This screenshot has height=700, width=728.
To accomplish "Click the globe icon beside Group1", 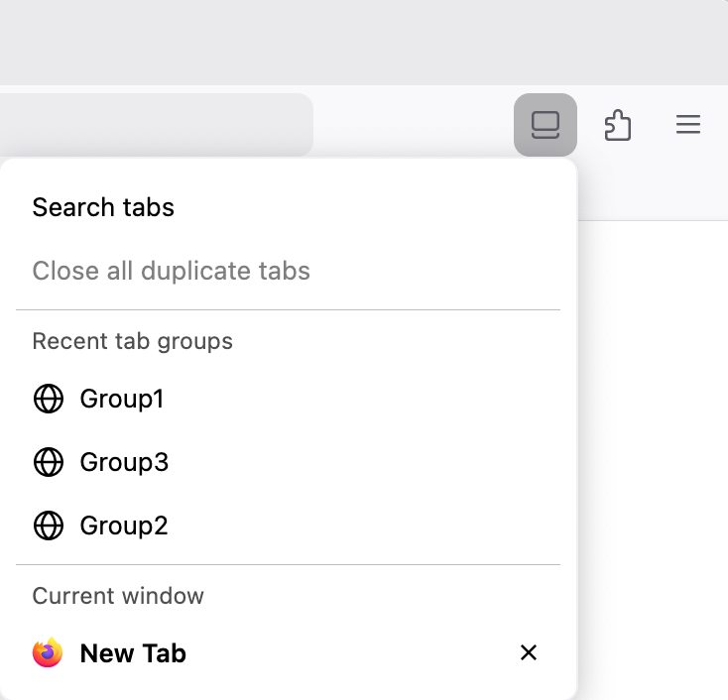I will click(49, 399).
